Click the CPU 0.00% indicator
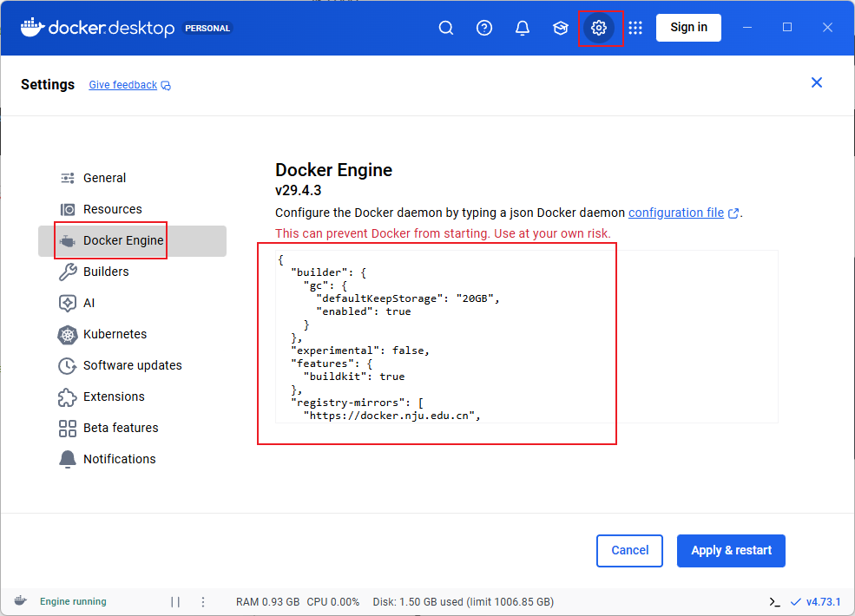The image size is (855, 616). click(333, 602)
